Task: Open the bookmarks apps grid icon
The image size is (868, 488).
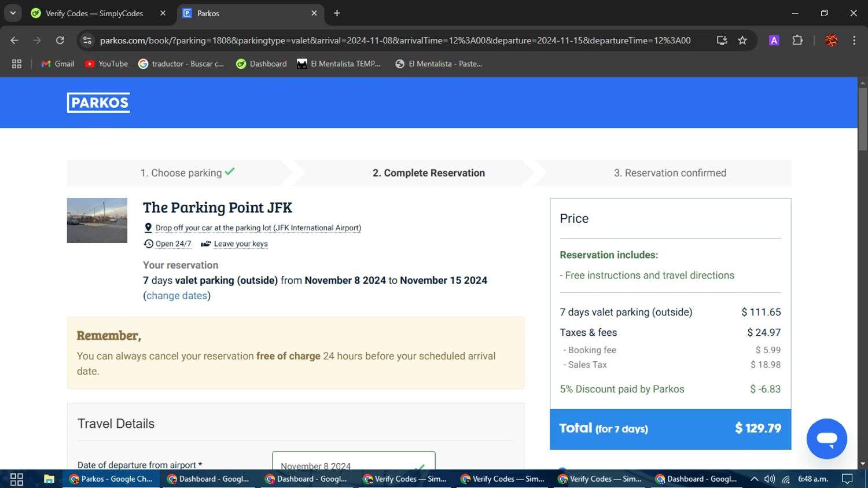Action: pyautogui.click(x=17, y=64)
